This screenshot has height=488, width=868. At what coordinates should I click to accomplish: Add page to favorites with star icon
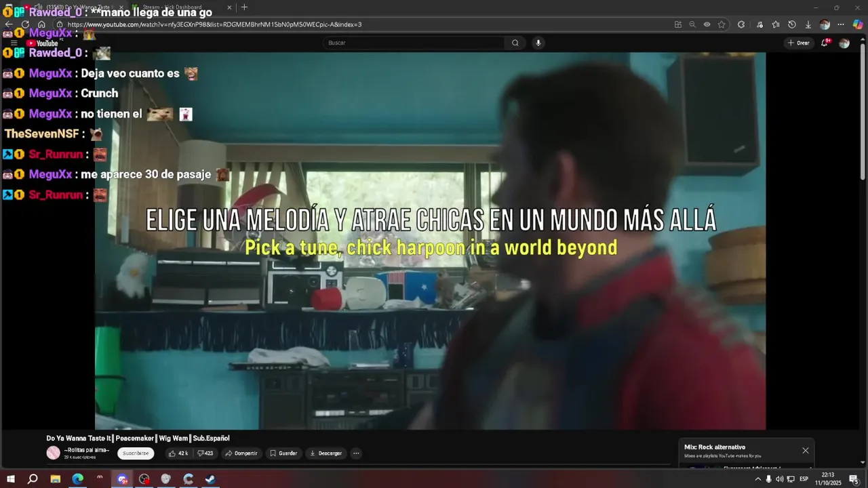pos(722,24)
